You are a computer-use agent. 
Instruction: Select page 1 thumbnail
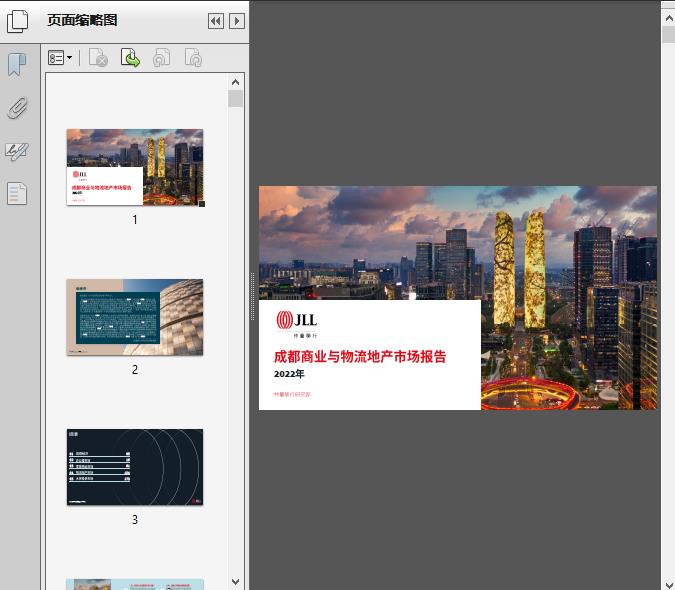pyautogui.click(x=135, y=167)
